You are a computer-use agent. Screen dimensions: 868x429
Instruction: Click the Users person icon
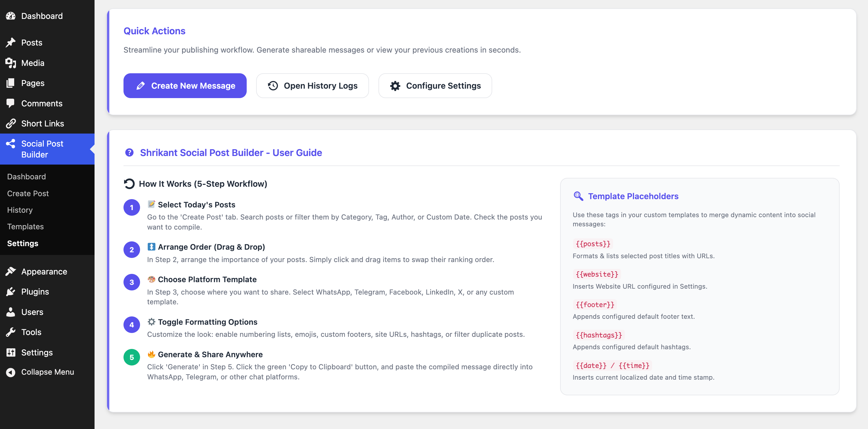pyautogui.click(x=11, y=312)
